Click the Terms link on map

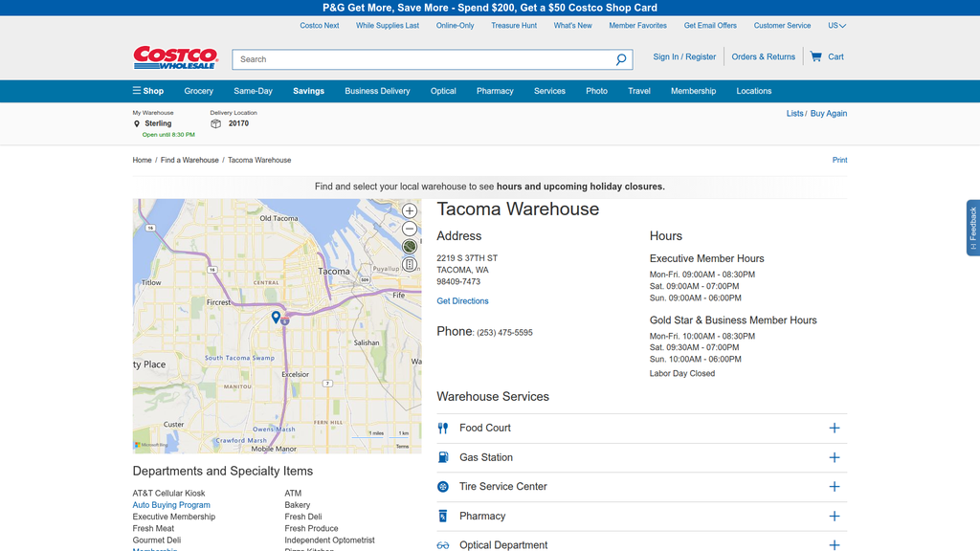coord(402,446)
